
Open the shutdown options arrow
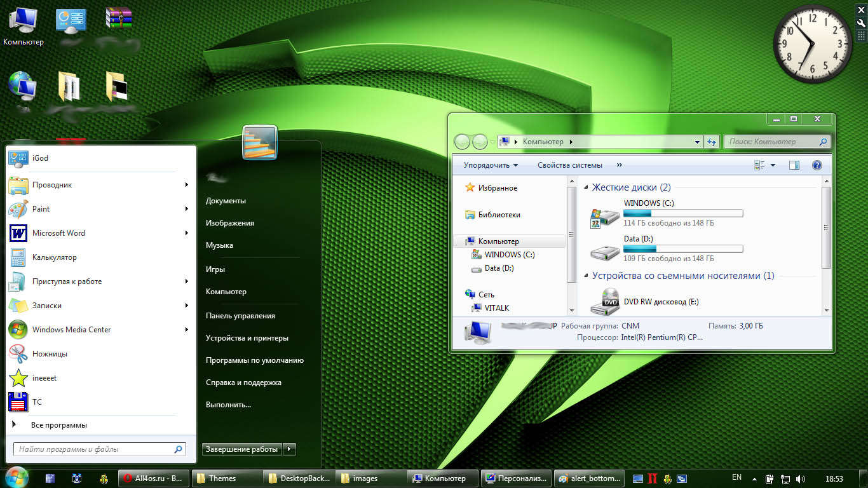tap(289, 449)
